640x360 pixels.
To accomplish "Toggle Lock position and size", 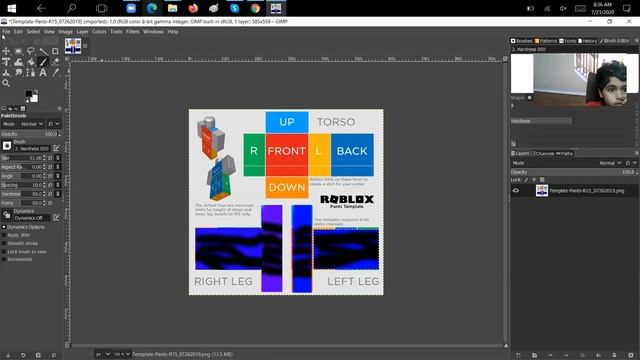I will point(534,180).
